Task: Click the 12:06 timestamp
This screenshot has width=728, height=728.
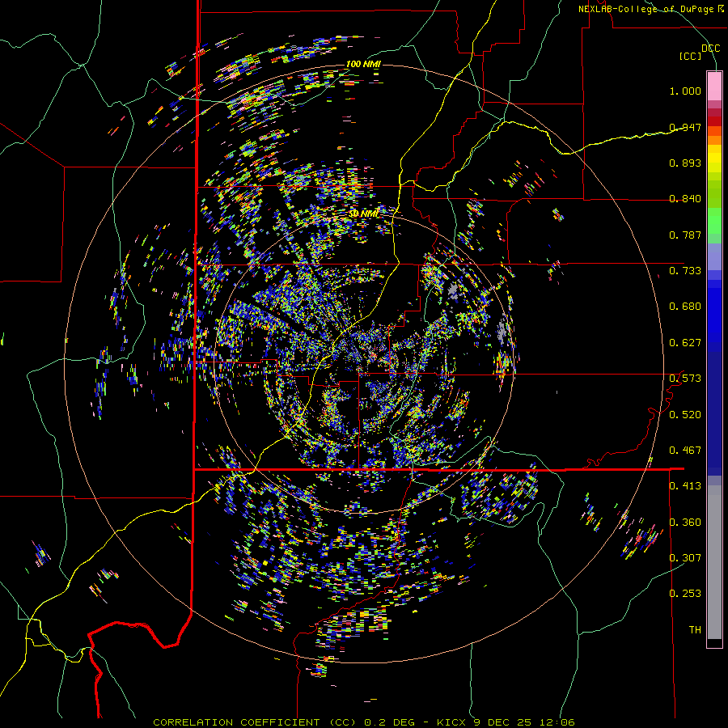Action: point(557,722)
